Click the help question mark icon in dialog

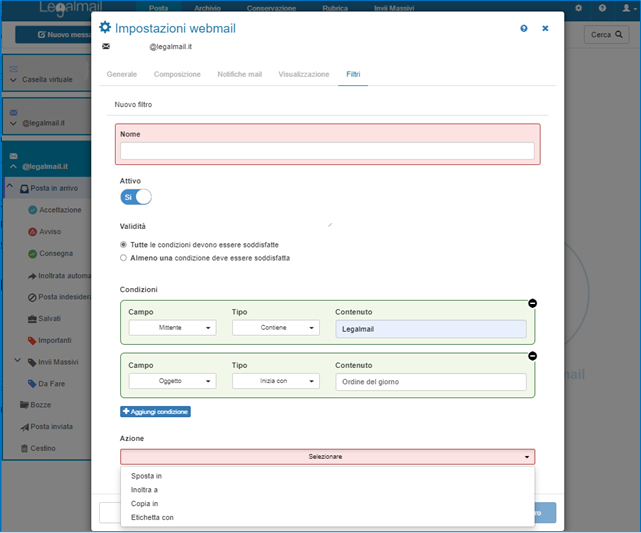point(524,29)
